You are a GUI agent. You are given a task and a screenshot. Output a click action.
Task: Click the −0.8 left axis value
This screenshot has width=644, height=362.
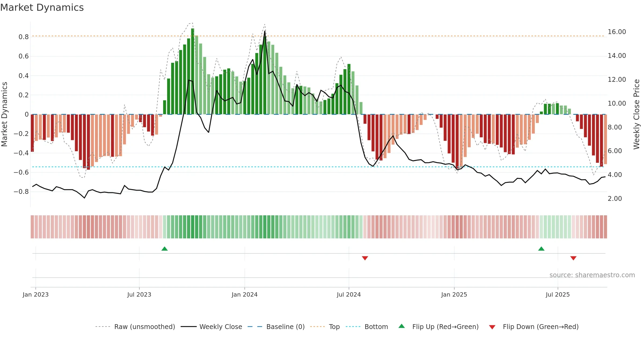(21, 191)
